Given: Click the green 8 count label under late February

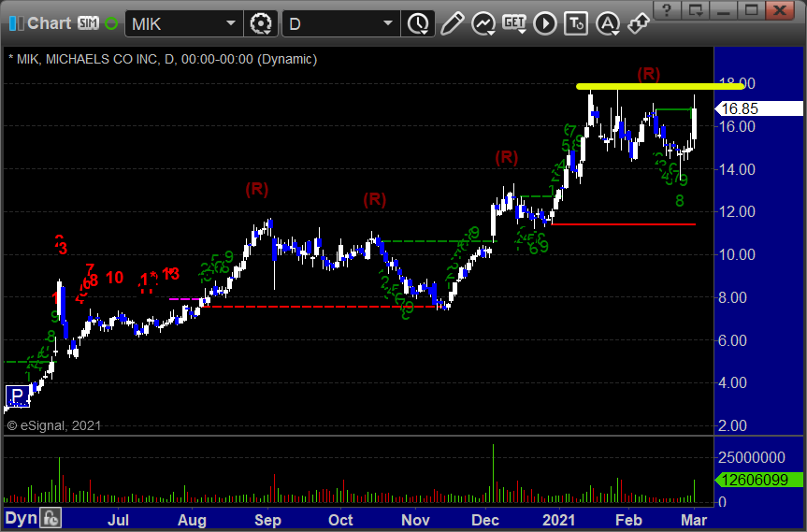Looking at the screenshot, I should pyautogui.click(x=680, y=201).
